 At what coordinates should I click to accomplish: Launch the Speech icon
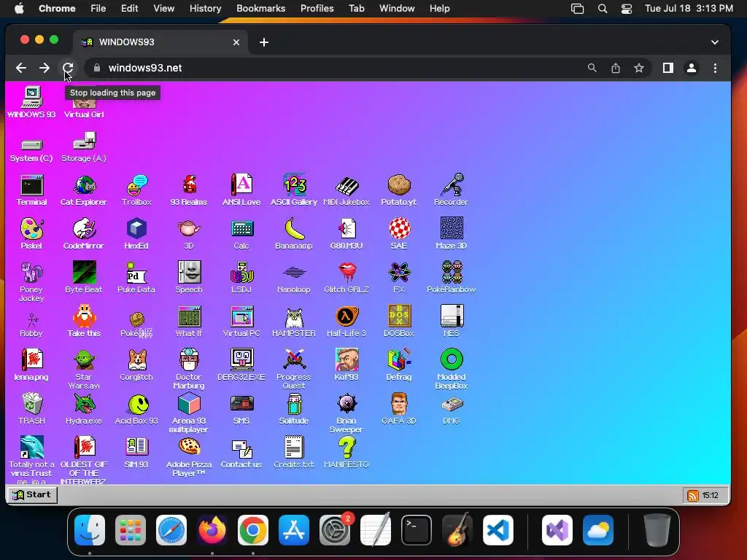click(189, 278)
